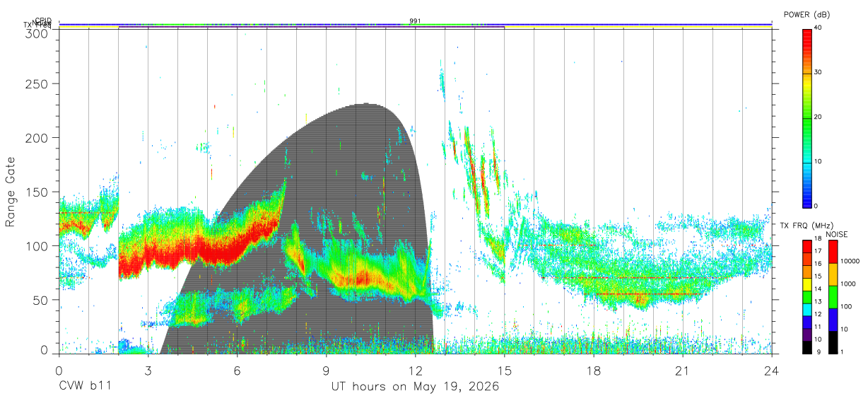
Task: Click the 991 CPID value above the plot
Action: tap(415, 21)
